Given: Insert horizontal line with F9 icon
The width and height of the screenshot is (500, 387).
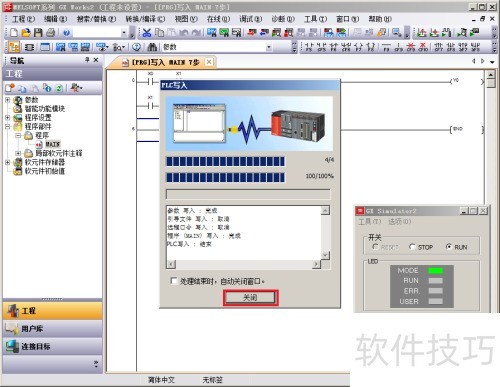Looking at the screenshot, I should tap(386, 47).
